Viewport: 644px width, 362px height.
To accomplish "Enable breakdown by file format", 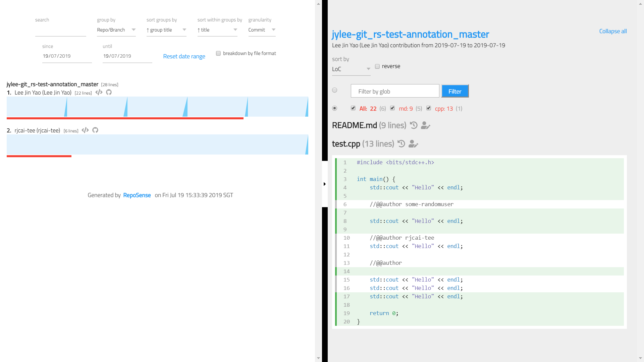I will pos(218,53).
